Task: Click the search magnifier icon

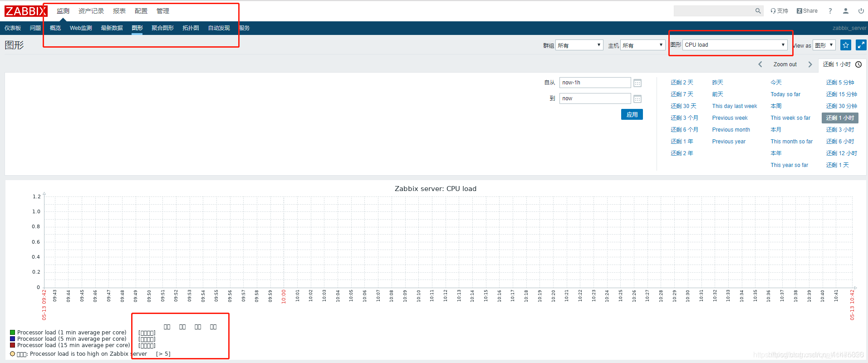Action: (x=758, y=11)
